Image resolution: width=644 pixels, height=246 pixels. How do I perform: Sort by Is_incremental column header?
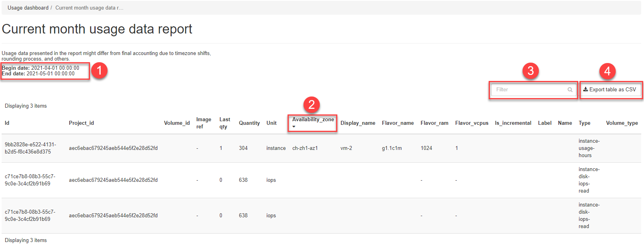pos(513,123)
